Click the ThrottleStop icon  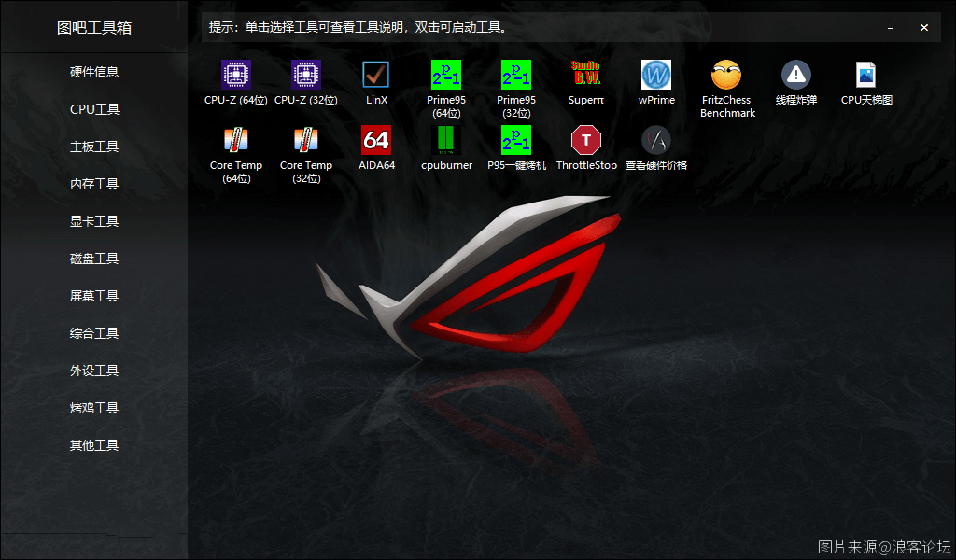pos(586,140)
